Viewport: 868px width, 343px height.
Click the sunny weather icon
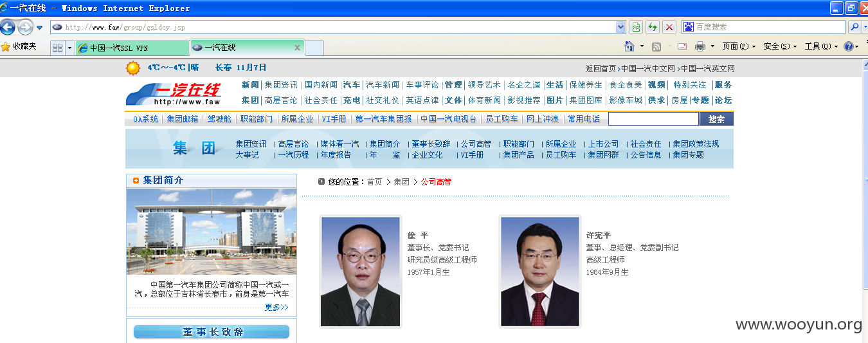click(133, 68)
